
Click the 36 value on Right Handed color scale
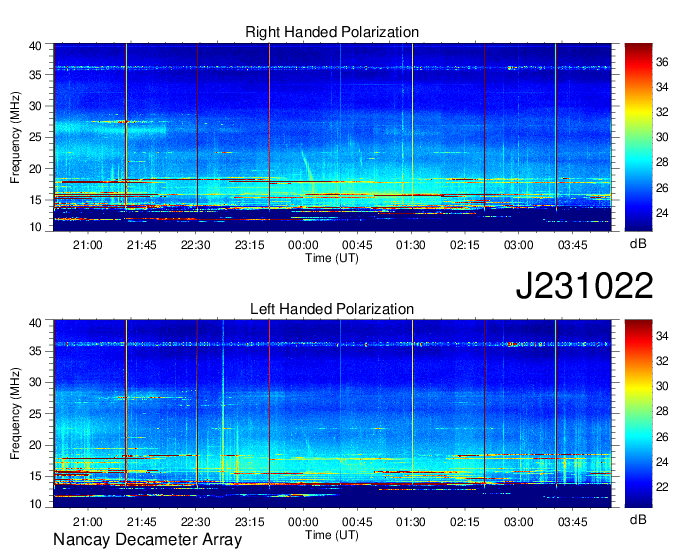tap(662, 62)
